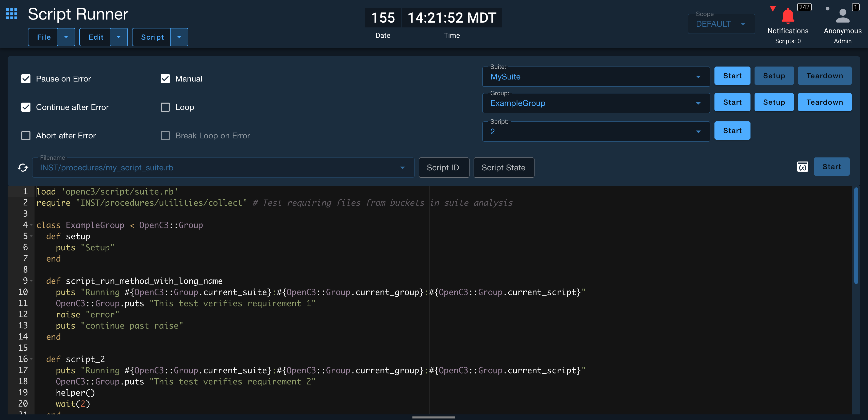Open the environment variables icon

click(802, 167)
